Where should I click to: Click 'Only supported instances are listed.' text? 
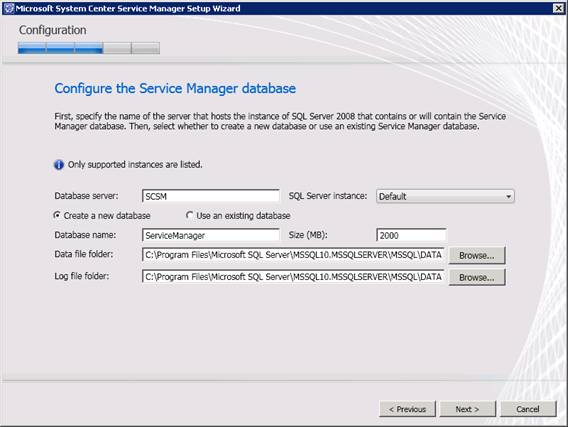click(135, 164)
